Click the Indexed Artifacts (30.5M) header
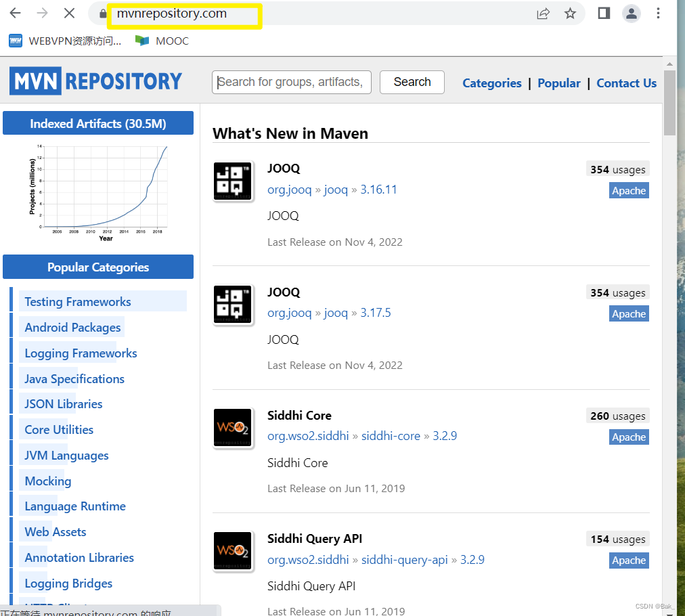The height and width of the screenshot is (616, 685). 98,123
